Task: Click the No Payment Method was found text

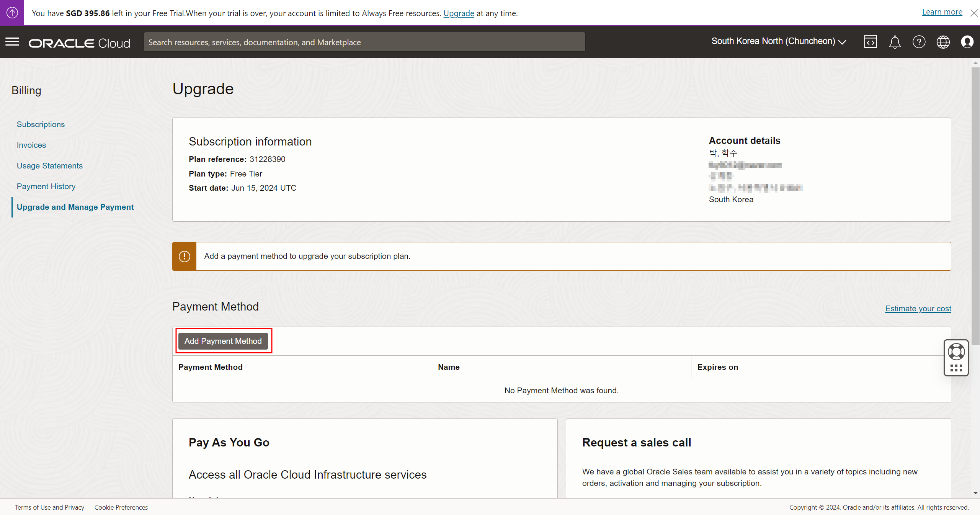Action: pos(562,391)
